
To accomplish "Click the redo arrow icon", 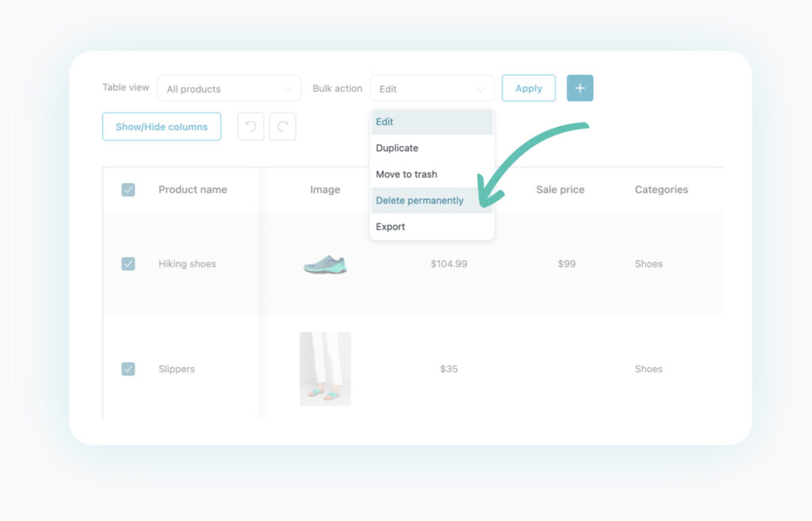I will (x=284, y=126).
